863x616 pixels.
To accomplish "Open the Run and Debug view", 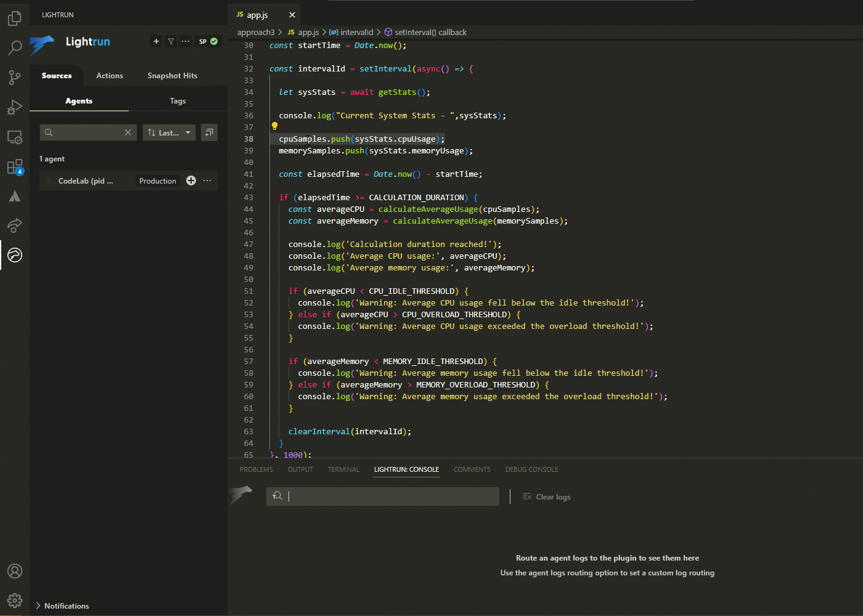I will coord(15,107).
